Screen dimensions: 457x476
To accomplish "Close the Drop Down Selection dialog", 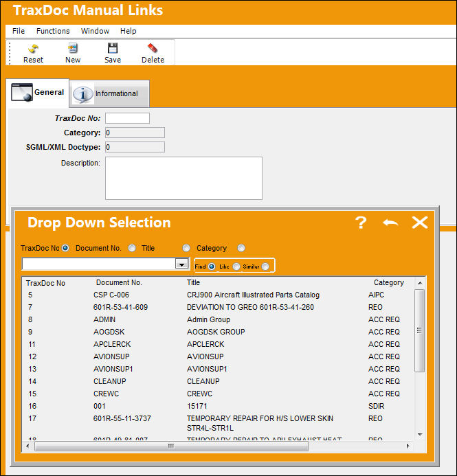I will tap(420, 223).
